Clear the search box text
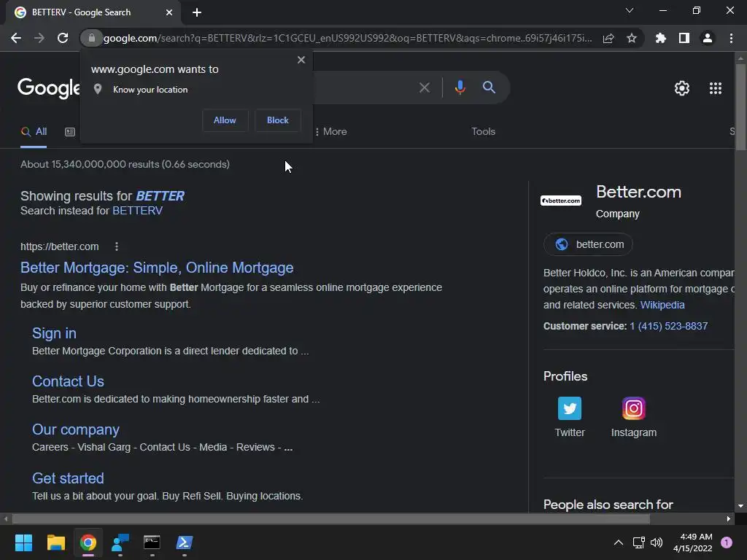 coord(424,87)
